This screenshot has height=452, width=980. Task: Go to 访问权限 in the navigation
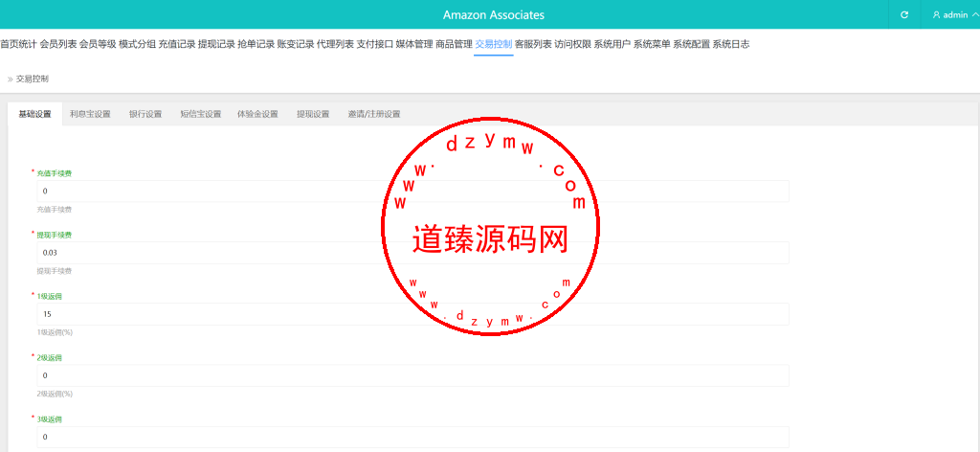[x=572, y=44]
